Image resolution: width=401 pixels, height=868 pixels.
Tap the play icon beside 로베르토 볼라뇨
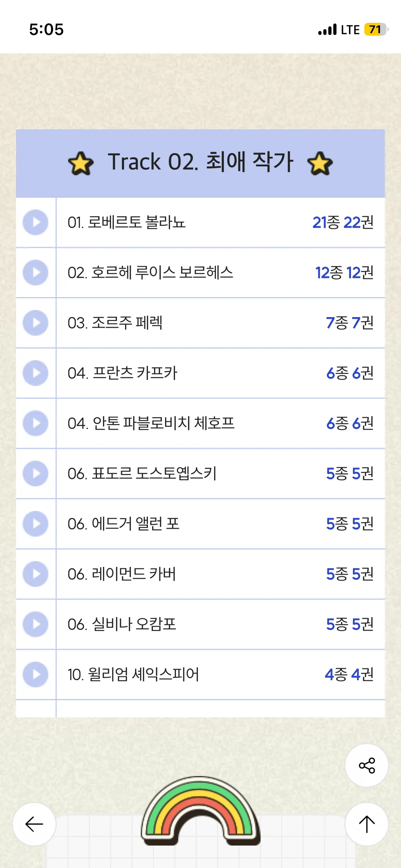(x=35, y=222)
